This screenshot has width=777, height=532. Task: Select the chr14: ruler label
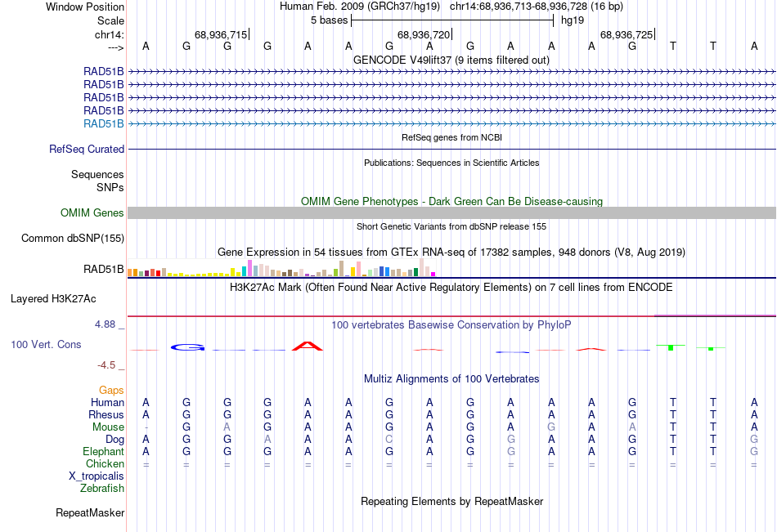[109, 34]
